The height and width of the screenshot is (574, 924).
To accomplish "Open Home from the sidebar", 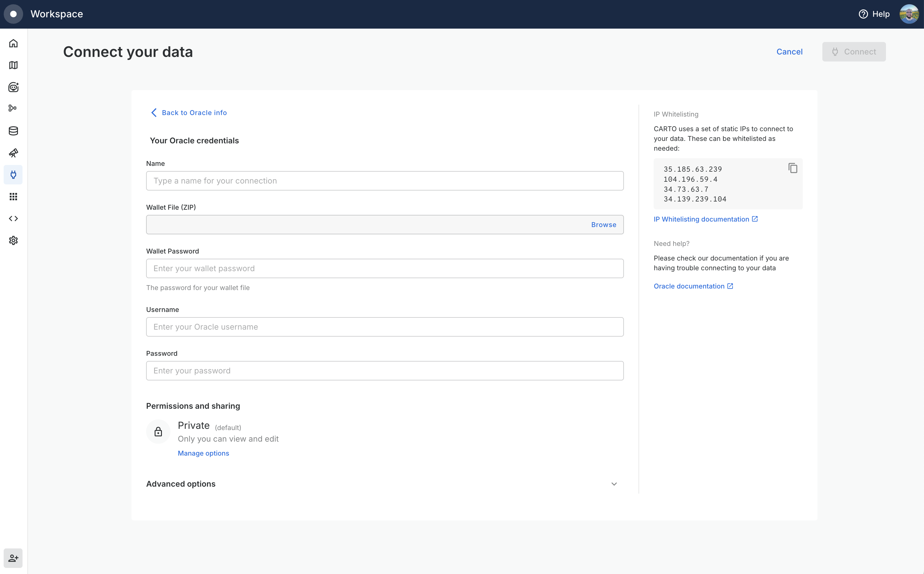I will [13, 43].
